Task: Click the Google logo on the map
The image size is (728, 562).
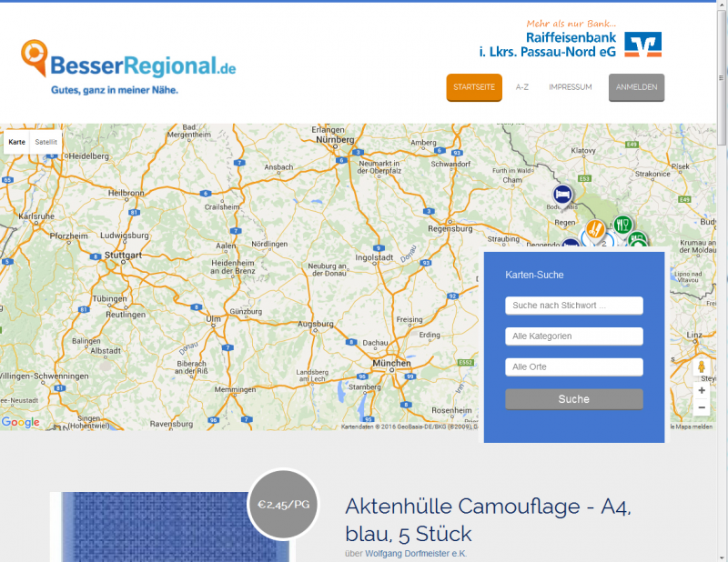Action: pos(21,422)
